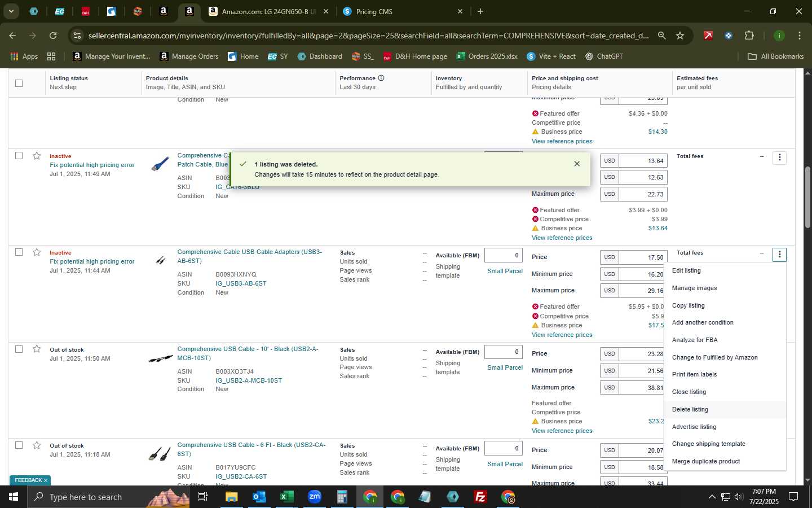Switch to Pricing CMS tab
The height and width of the screenshot is (508, 812).
click(x=403, y=11)
